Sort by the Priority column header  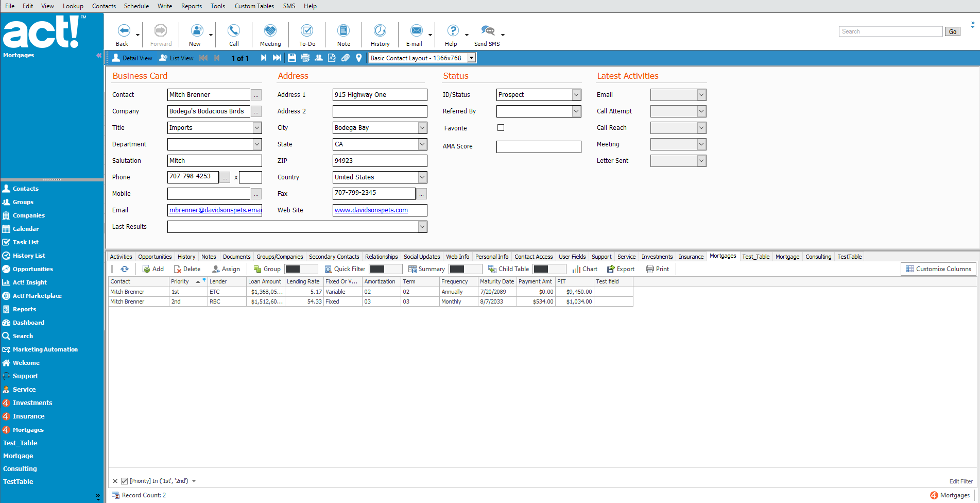tap(188, 281)
